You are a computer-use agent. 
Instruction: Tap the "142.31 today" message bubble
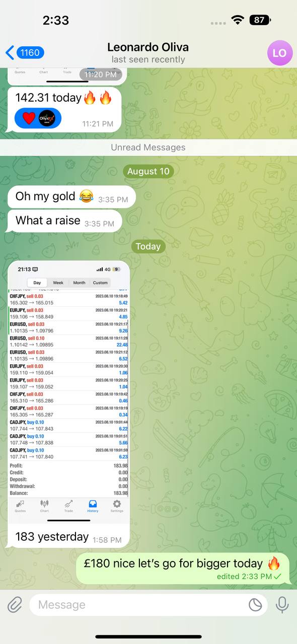click(64, 109)
